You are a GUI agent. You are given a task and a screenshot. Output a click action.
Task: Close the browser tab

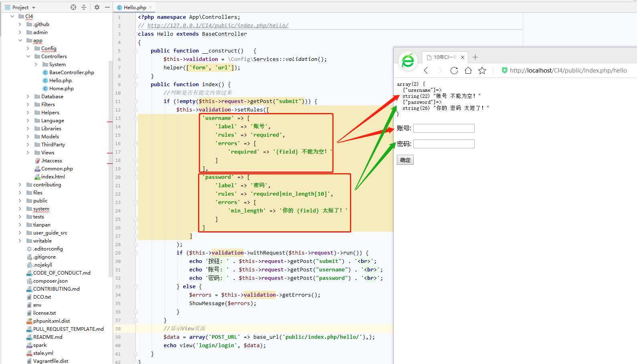[x=462, y=57]
